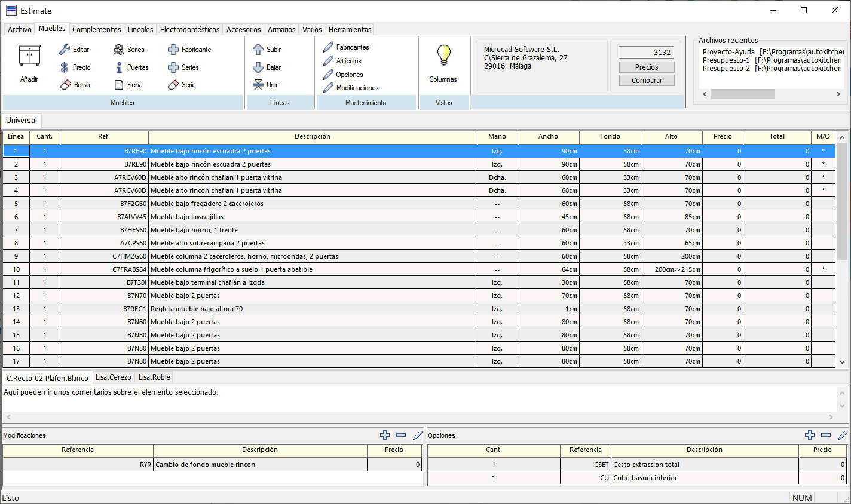Move the line up with Subir
The width and height of the screenshot is (851, 504).
(258, 50)
